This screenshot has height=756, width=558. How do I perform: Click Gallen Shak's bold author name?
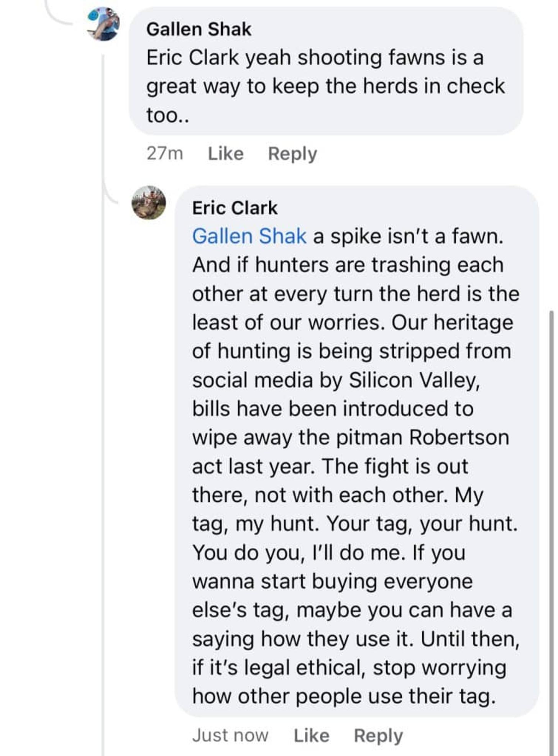click(x=199, y=29)
